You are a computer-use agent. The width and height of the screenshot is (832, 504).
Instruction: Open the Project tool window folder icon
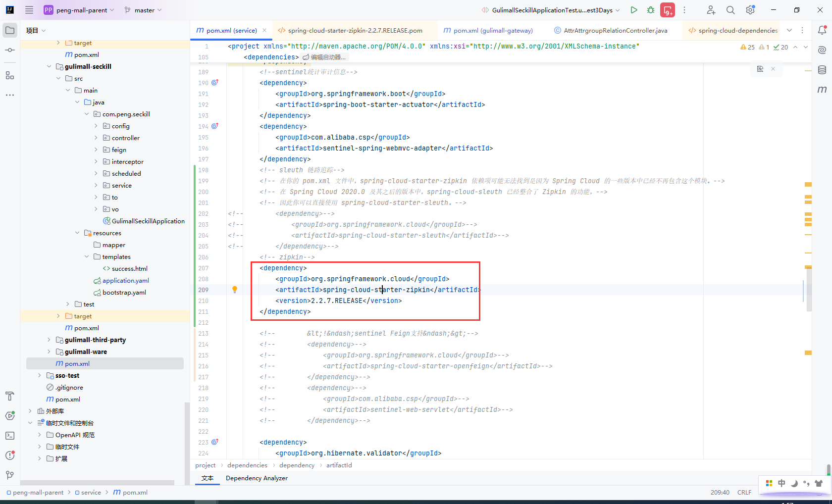pyautogui.click(x=10, y=30)
